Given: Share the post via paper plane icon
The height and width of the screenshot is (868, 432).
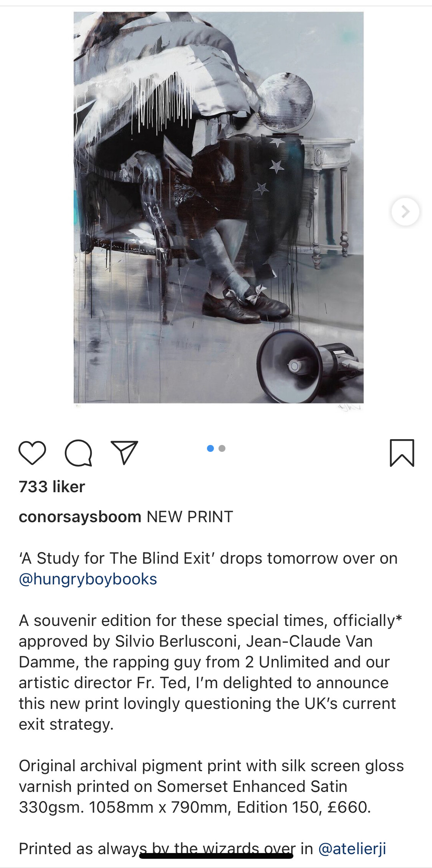Looking at the screenshot, I should point(124,452).
